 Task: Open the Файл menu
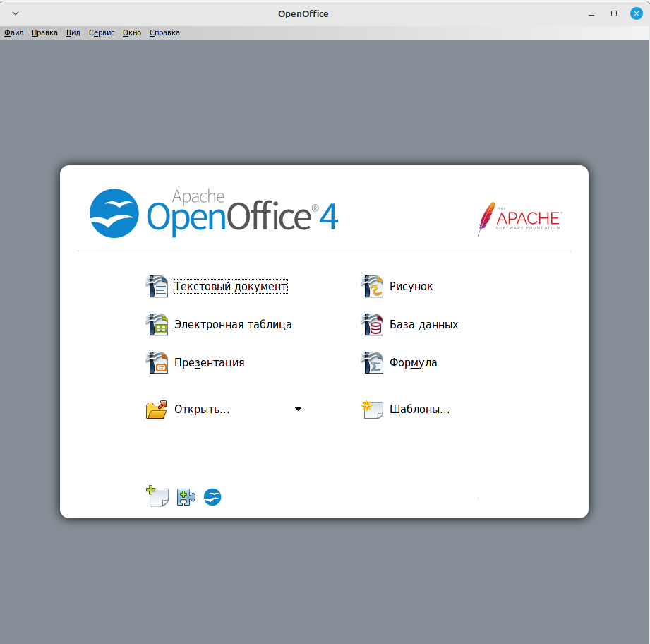(x=13, y=32)
